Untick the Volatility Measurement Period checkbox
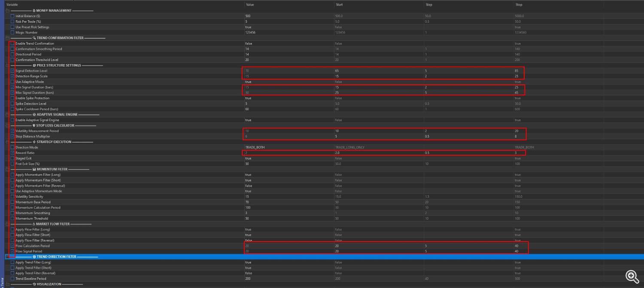 pyautogui.click(x=12, y=131)
